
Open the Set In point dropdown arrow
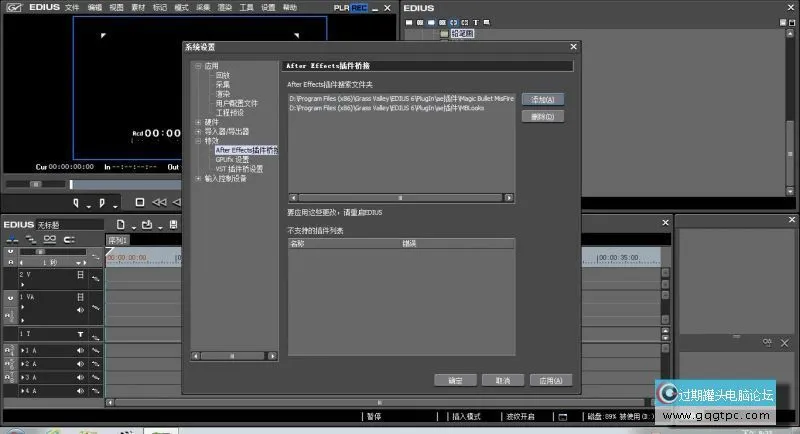[88, 206]
